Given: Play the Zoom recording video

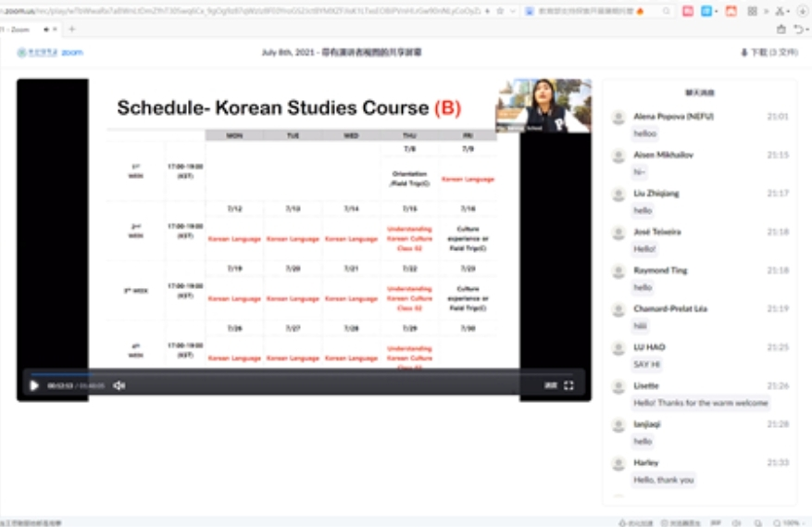Looking at the screenshot, I should pos(35,385).
